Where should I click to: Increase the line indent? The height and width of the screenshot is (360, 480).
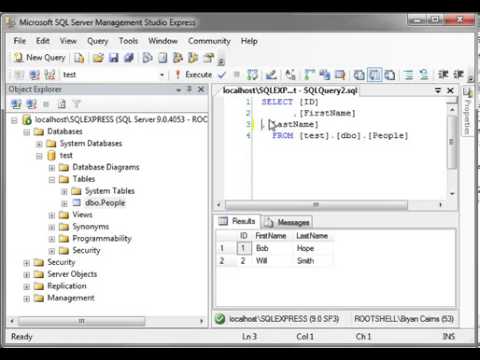(x=458, y=75)
